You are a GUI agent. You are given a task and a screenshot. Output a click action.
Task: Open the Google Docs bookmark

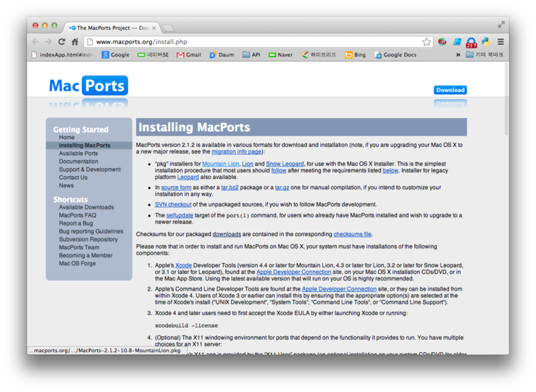[x=395, y=55]
